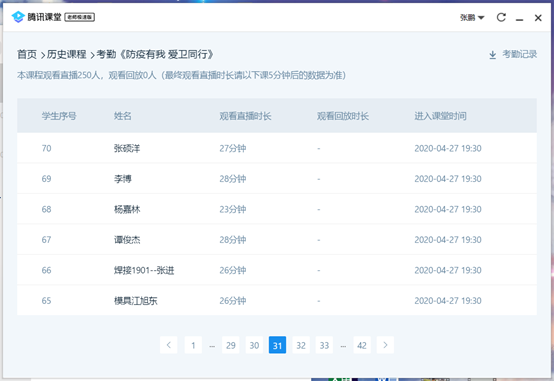Jump to page 30
The width and height of the screenshot is (554, 381).
pos(254,345)
